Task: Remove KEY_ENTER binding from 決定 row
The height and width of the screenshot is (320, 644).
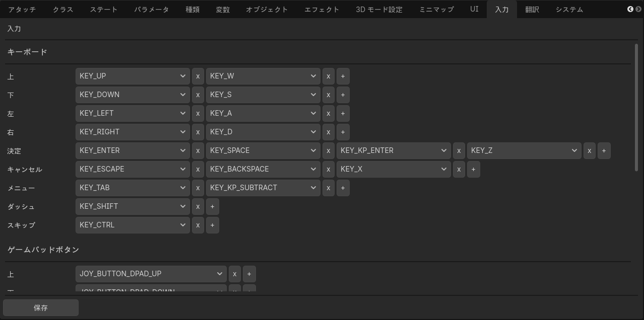Action: (x=198, y=150)
